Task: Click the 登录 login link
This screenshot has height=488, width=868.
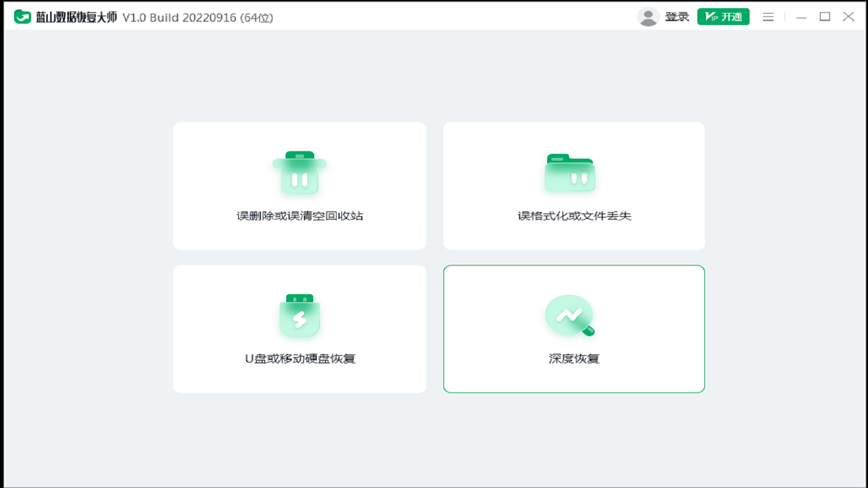Action: 676,16
